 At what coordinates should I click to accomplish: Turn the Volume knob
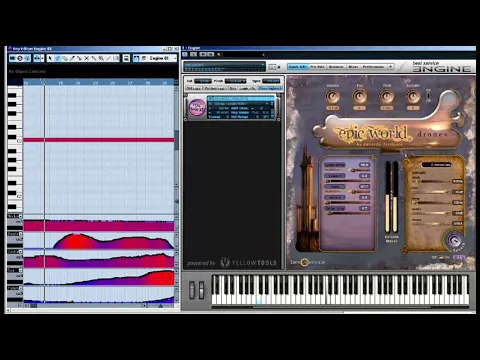click(x=332, y=97)
